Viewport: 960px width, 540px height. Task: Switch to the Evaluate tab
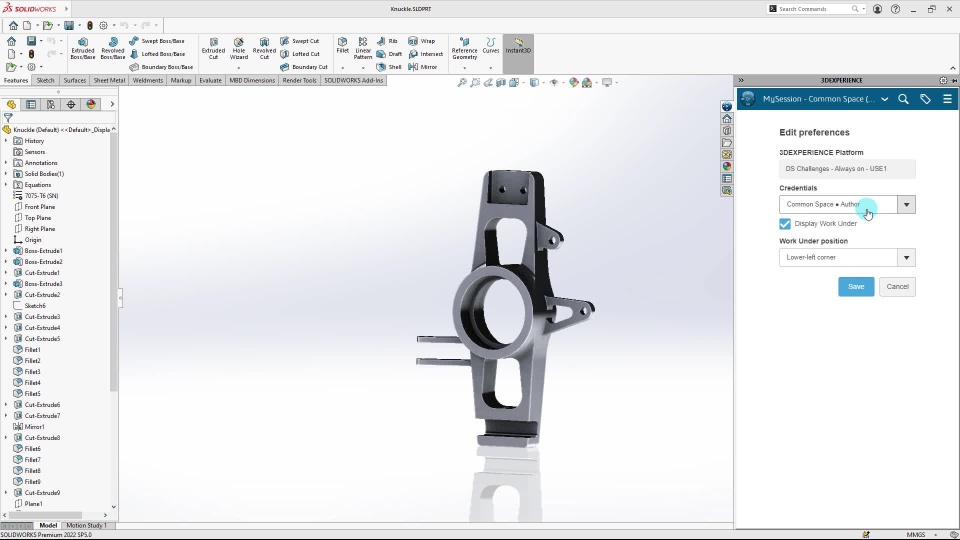210,80
